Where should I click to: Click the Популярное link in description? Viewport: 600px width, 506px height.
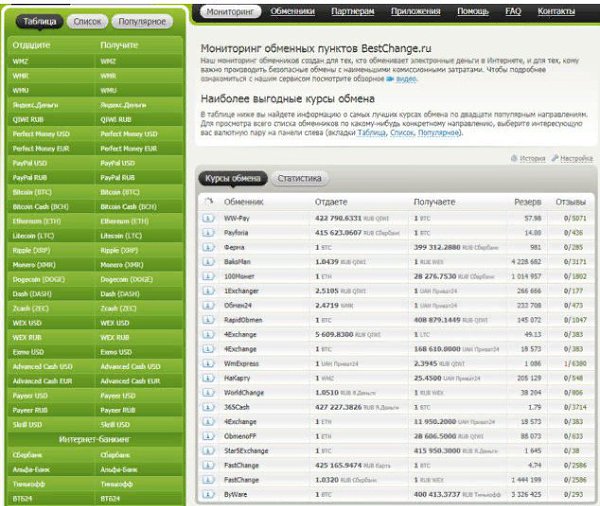(x=439, y=133)
